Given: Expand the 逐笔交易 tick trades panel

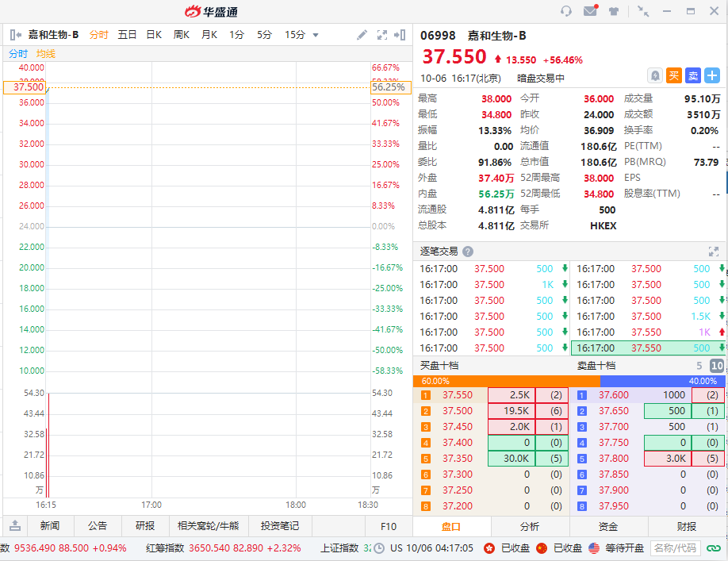Looking at the screenshot, I should [714, 251].
